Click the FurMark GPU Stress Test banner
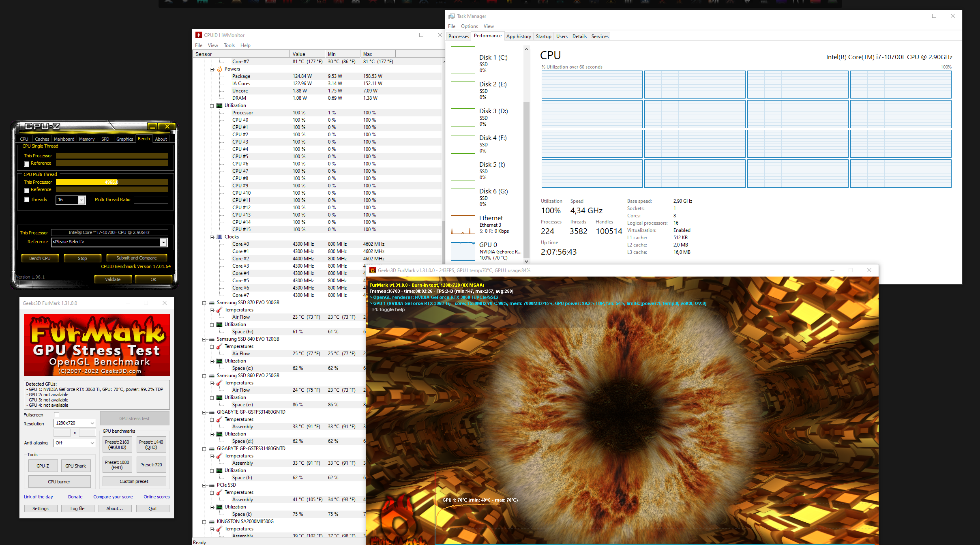Screen dimensions: 980x545 pos(97,345)
